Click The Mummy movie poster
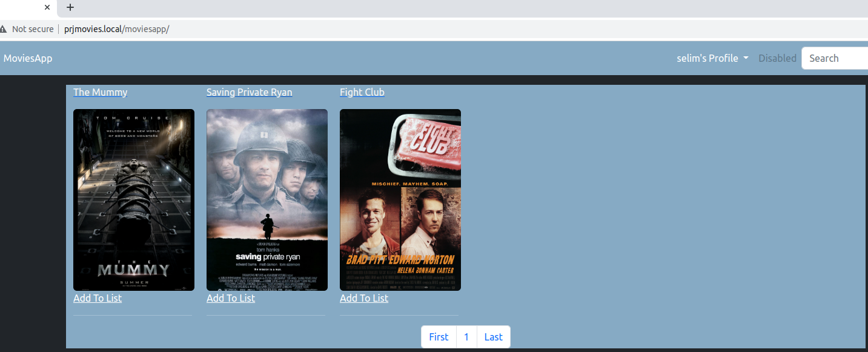 pos(134,200)
